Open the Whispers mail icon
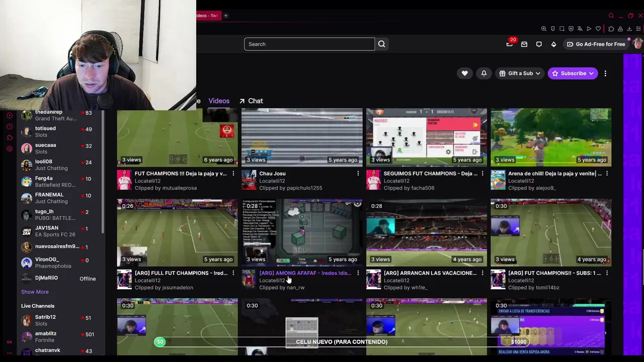 (x=524, y=44)
